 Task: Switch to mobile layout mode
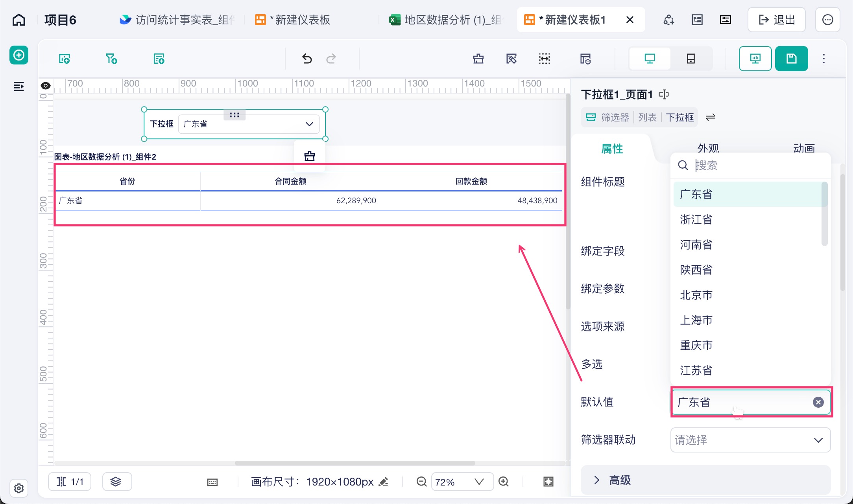click(x=691, y=59)
